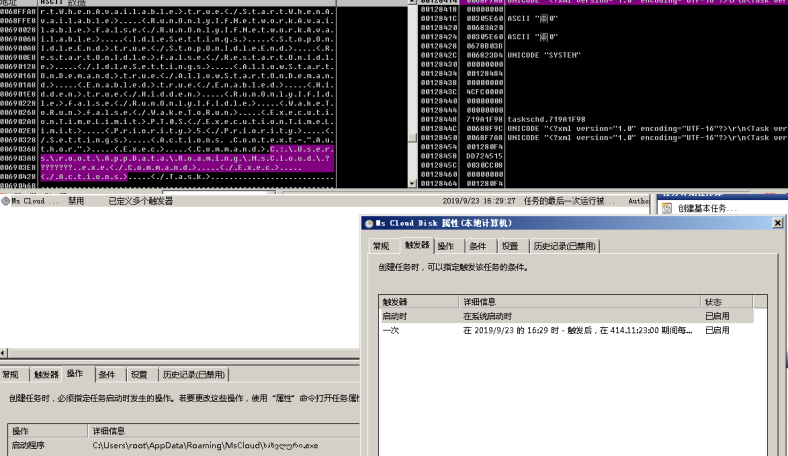The height and width of the screenshot is (456, 788).
Task: Open 历史记录(已禁用) tab in the lower task pane
Action: coord(193,375)
